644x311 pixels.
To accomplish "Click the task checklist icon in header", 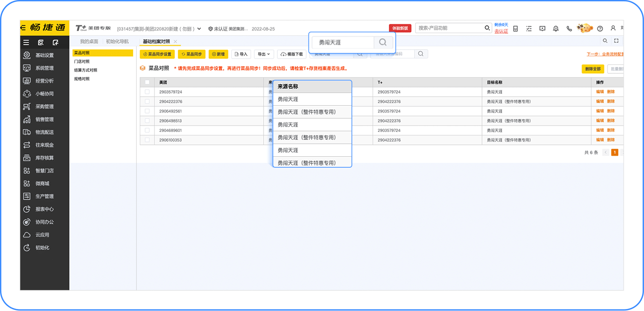I will click(529, 29).
